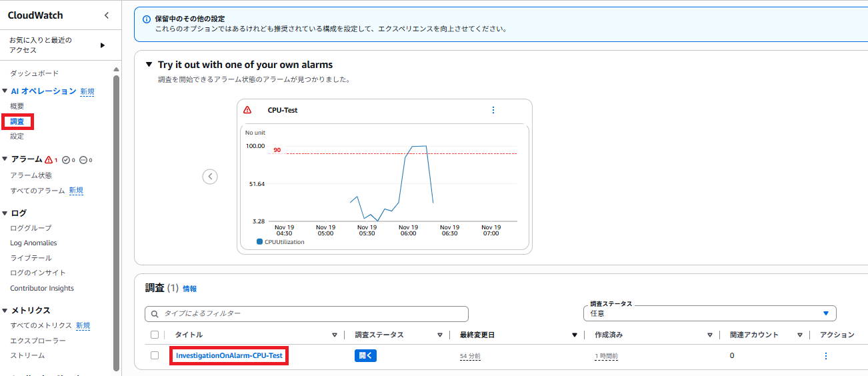Open ロググループ in the sidebar

tap(31, 228)
